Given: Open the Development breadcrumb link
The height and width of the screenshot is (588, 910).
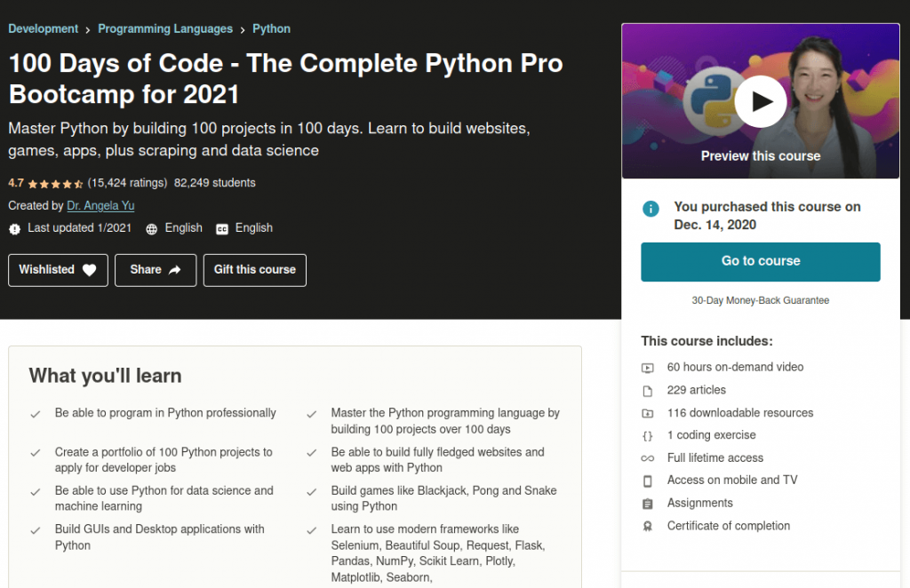Looking at the screenshot, I should [43, 28].
